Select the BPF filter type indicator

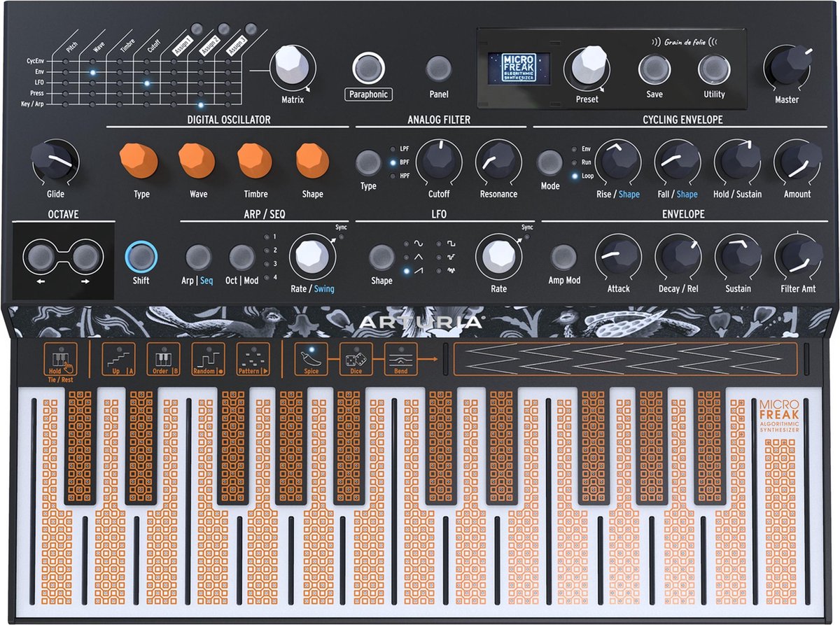point(393,162)
